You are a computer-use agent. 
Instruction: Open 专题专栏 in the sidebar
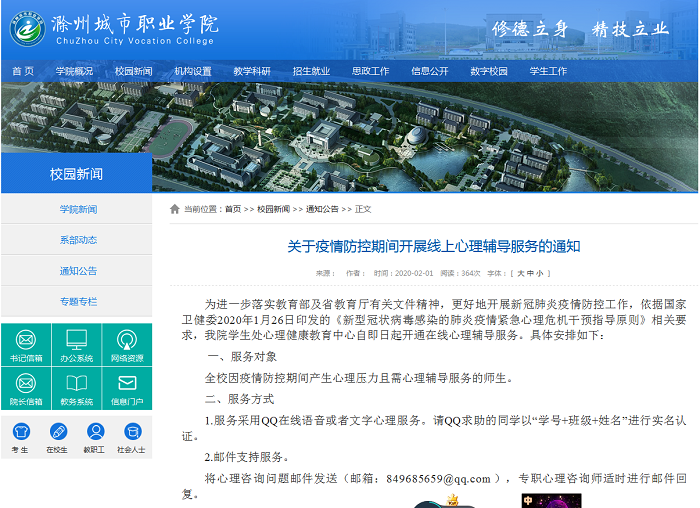77,302
